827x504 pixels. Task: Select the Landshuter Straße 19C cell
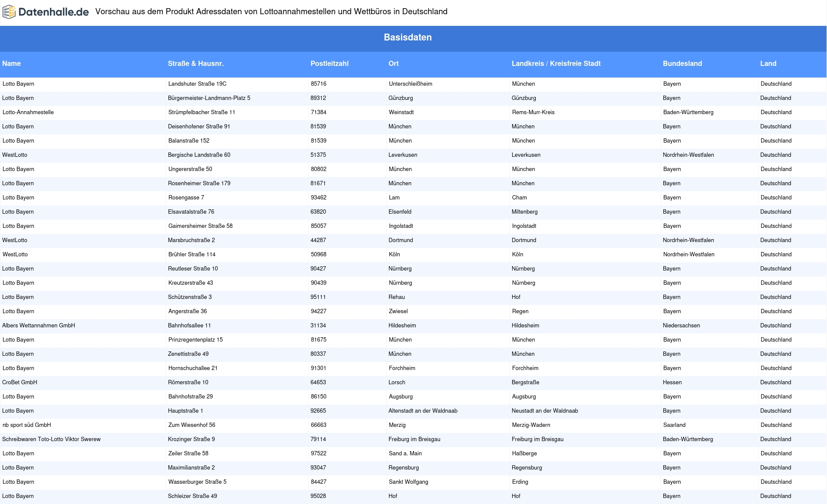[x=197, y=84]
